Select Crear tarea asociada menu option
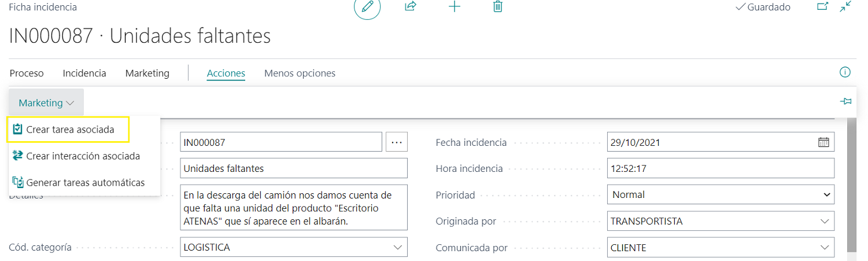The height and width of the screenshot is (261, 868). [x=69, y=130]
